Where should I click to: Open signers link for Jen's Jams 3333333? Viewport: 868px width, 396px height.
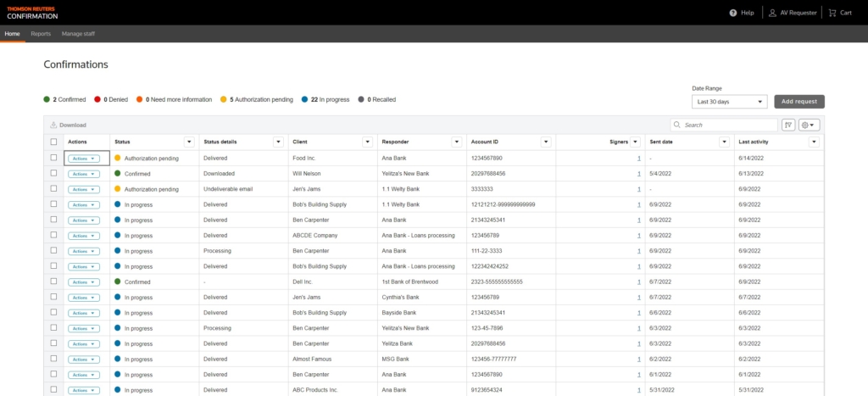point(639,189)
